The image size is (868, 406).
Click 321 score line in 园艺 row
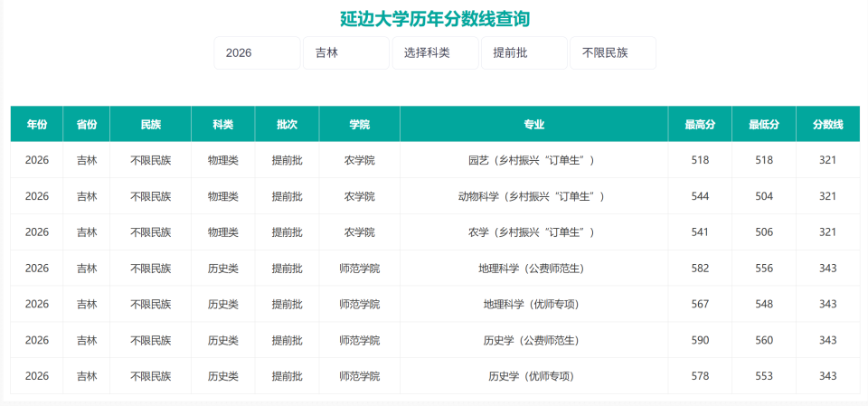[828, 160]
